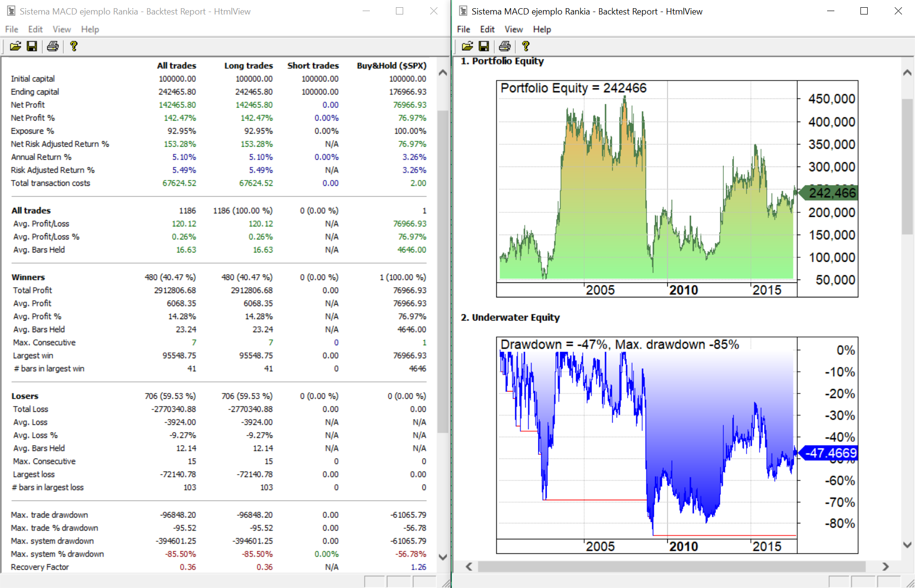Click the Open file icon in left window

coord(15,46)
